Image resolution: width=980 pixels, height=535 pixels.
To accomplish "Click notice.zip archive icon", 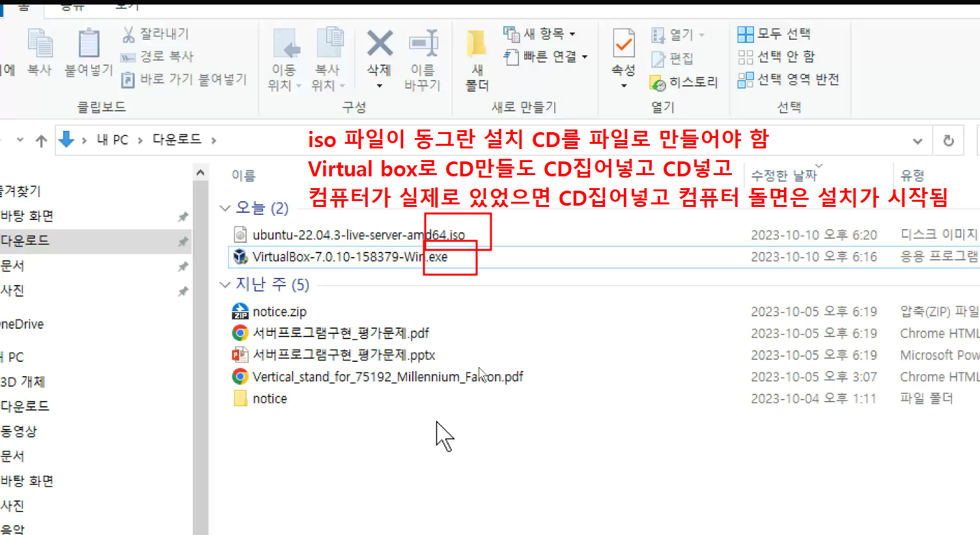I will point(240,312).
